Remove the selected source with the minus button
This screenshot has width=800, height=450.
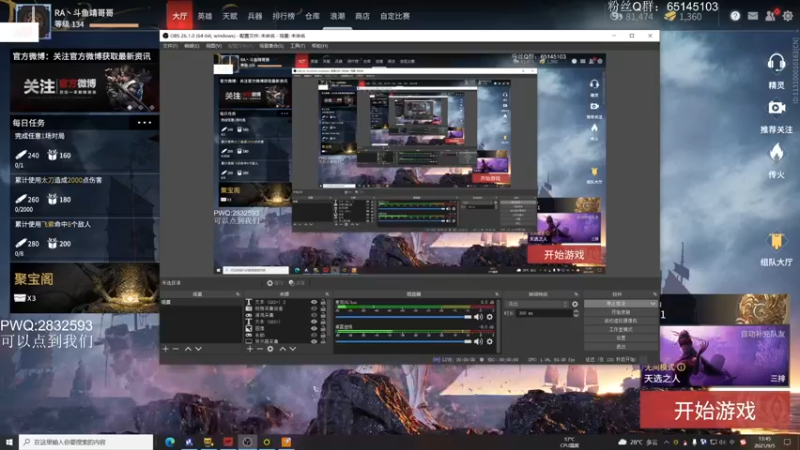click(x=260, y=349)
